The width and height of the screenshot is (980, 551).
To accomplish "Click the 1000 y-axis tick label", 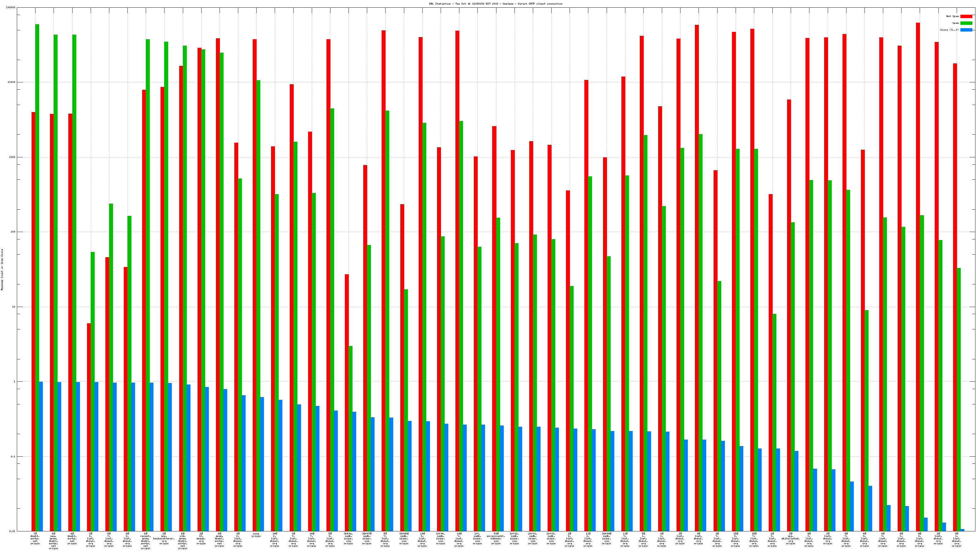I will 13,157.
